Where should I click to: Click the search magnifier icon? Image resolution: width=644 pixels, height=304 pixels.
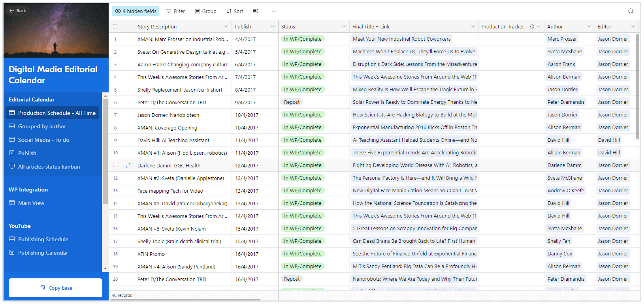(x=631, y=11)
